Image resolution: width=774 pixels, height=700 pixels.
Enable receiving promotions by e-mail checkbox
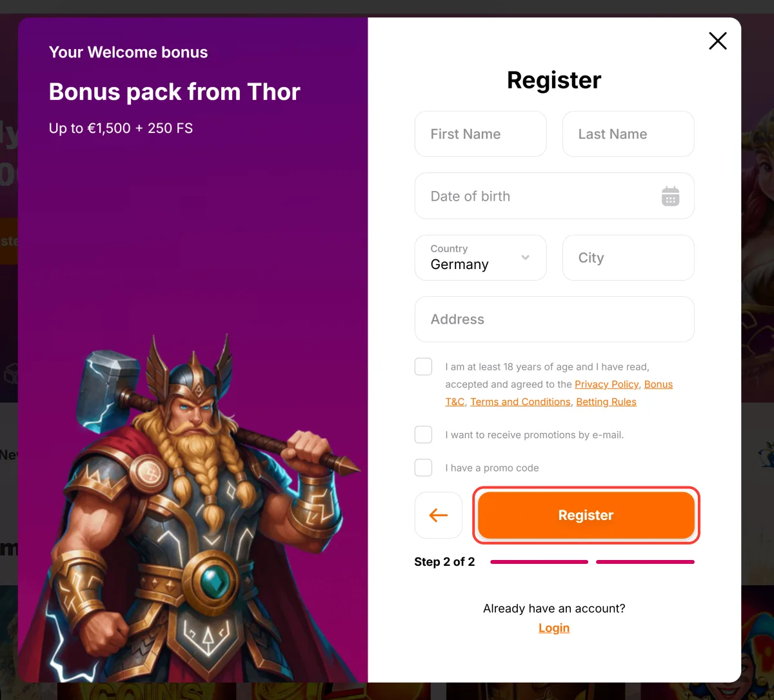coord(423,434)
